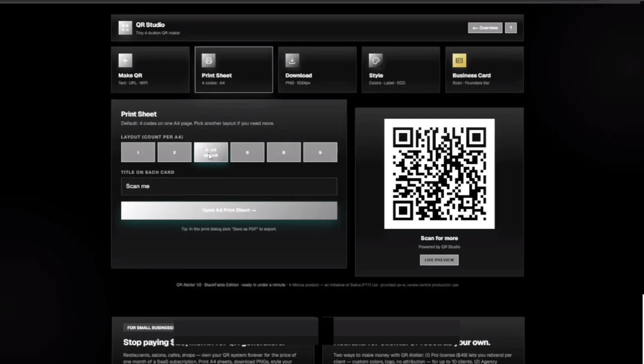Open the Business Card tab
This screenshot has height=364, width=644.
[485, 69]
